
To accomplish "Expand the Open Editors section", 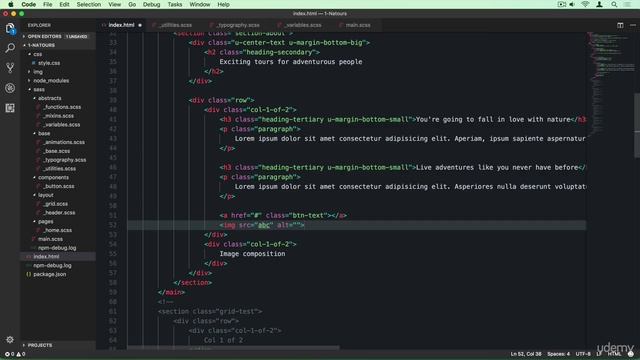I will pyautogui.click(x=58, y=36).
